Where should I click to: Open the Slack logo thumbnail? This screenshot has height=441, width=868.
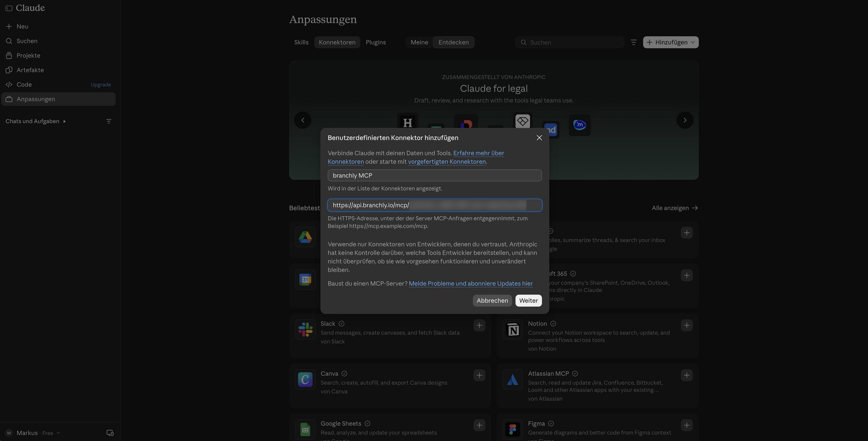[305, 330]
